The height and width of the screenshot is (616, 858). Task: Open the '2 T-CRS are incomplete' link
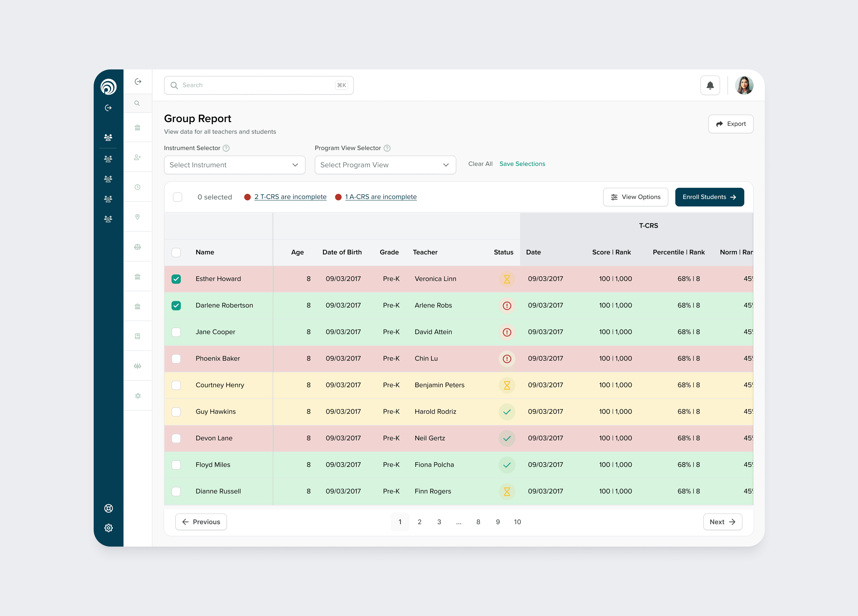pyautogui.click(x=290, y=197)
